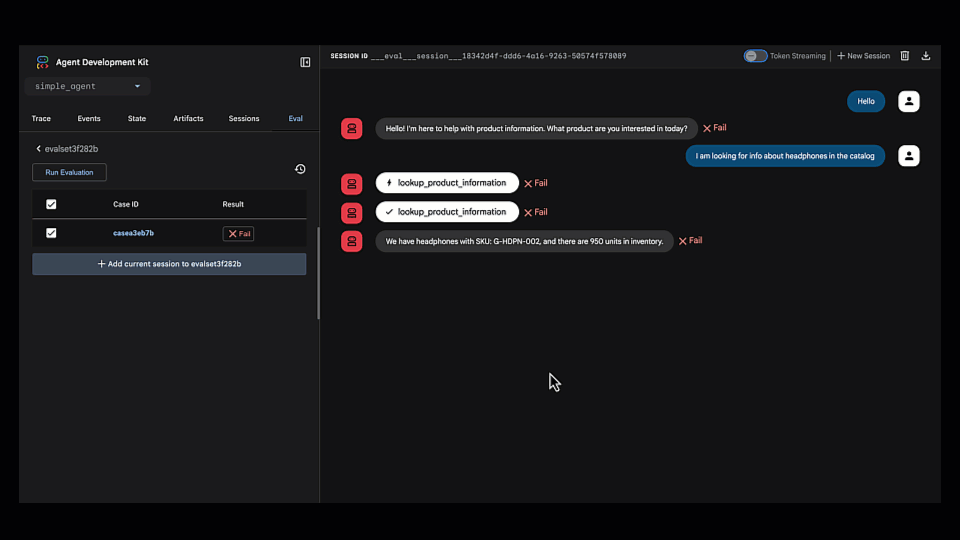The height and width of the screenshot is (540, 960).
Task: Click the Agent Development Kit logo icon
Action: pos(42,62)
